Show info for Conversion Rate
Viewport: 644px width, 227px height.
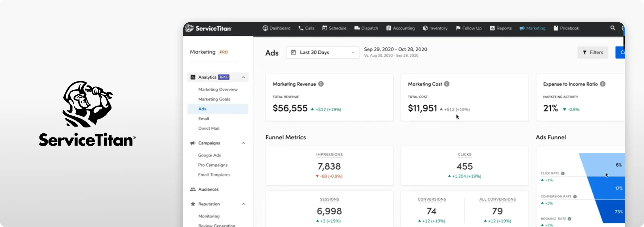(x=575, y=196)
